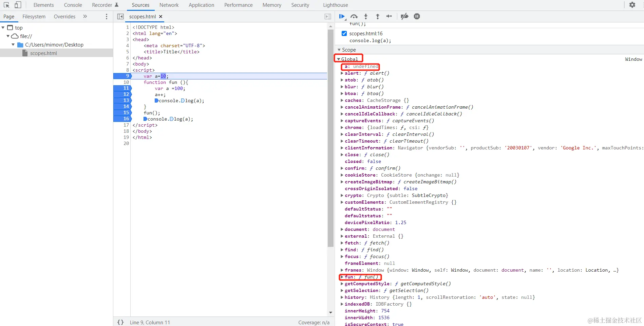
Task: Toggle breakpoint on line 9 gutter
Action: click(122, 76)
